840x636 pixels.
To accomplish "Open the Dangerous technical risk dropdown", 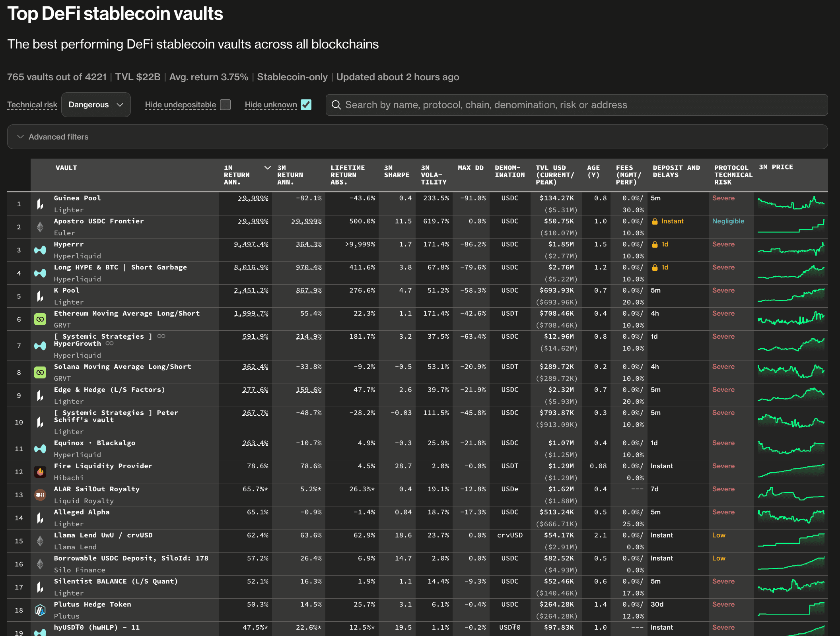I will point(96,105).
